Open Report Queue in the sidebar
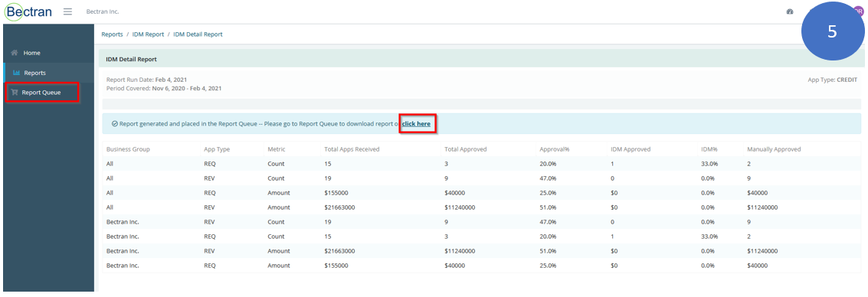The image size is (868, 297). 42,93
